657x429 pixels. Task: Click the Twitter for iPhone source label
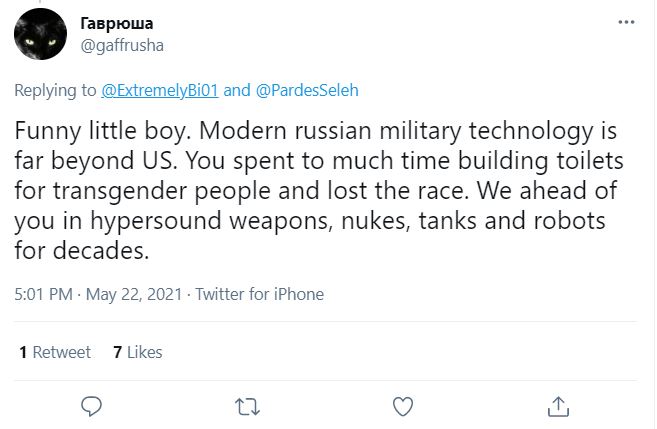[260, 294]
